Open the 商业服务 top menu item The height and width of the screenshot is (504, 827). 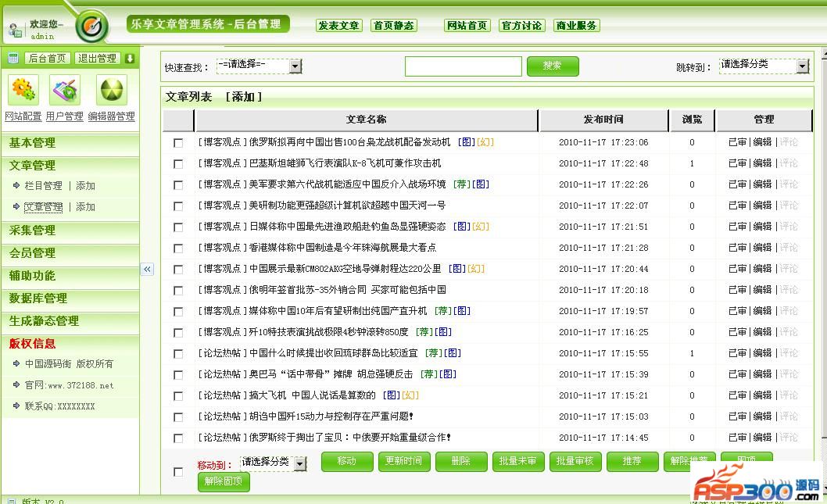(576, 25)
